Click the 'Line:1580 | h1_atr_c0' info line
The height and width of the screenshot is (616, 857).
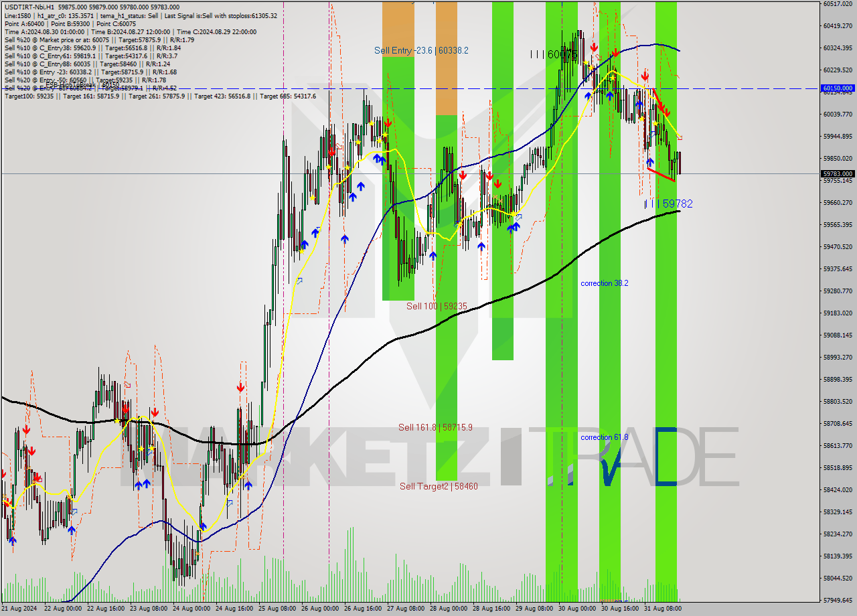[140, 15]
